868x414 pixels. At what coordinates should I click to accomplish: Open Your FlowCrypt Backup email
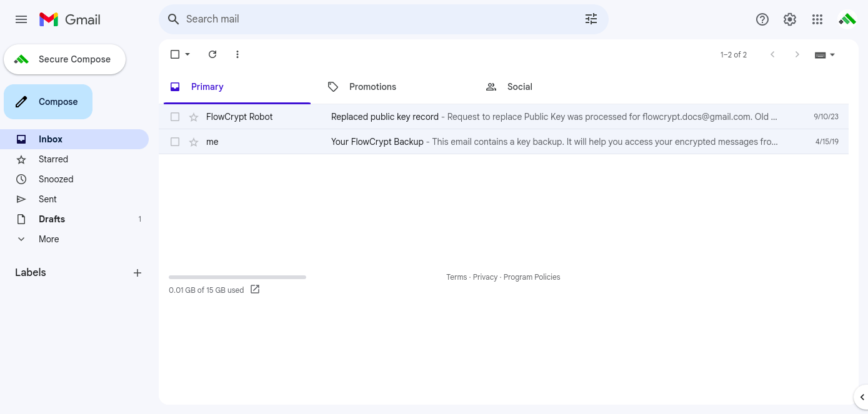pyautogui.click(x=504, y=142)
